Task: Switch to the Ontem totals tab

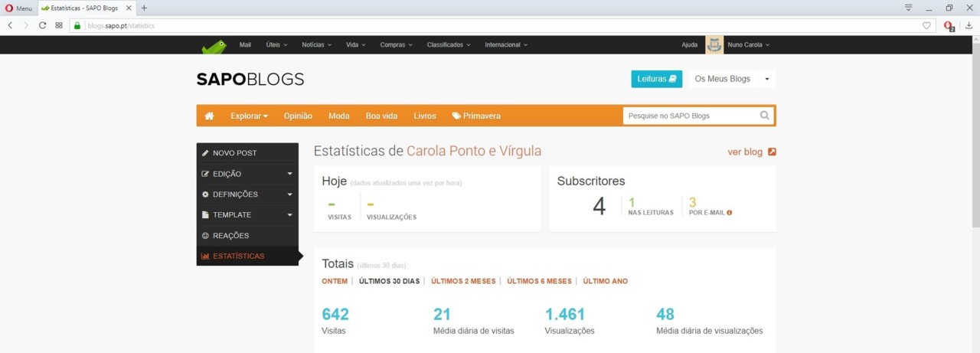Action: tap(335, 281)
